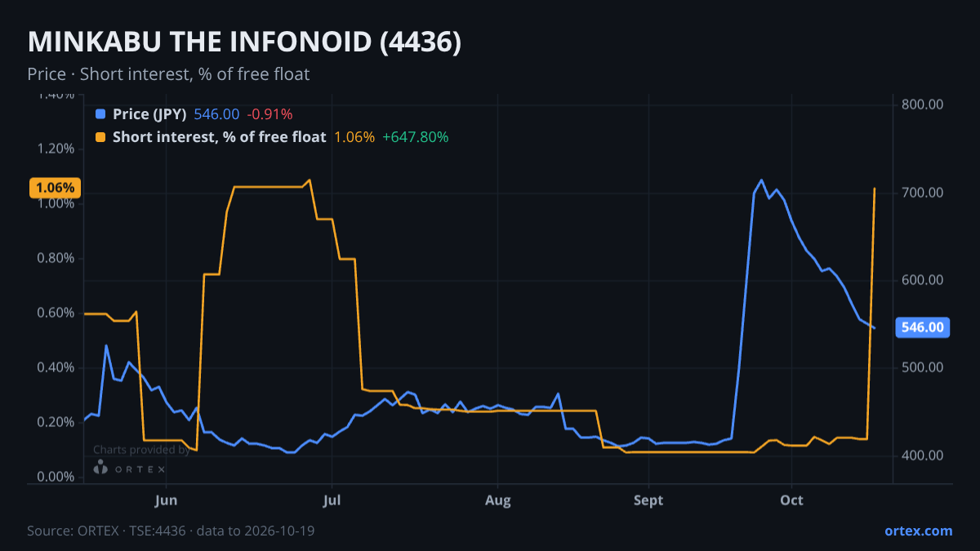The width and height of the screenshot is (980, 551).
Task: Click the -0.91% price change value
Action: pos(269,114)
